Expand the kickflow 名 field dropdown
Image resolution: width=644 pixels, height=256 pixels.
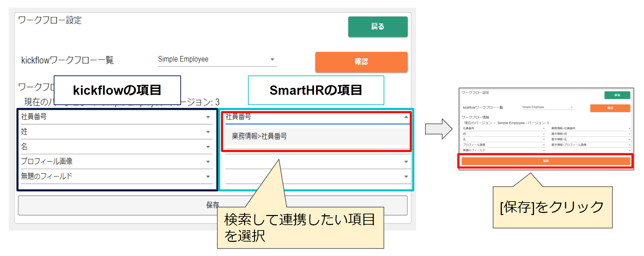pos(117,147)
